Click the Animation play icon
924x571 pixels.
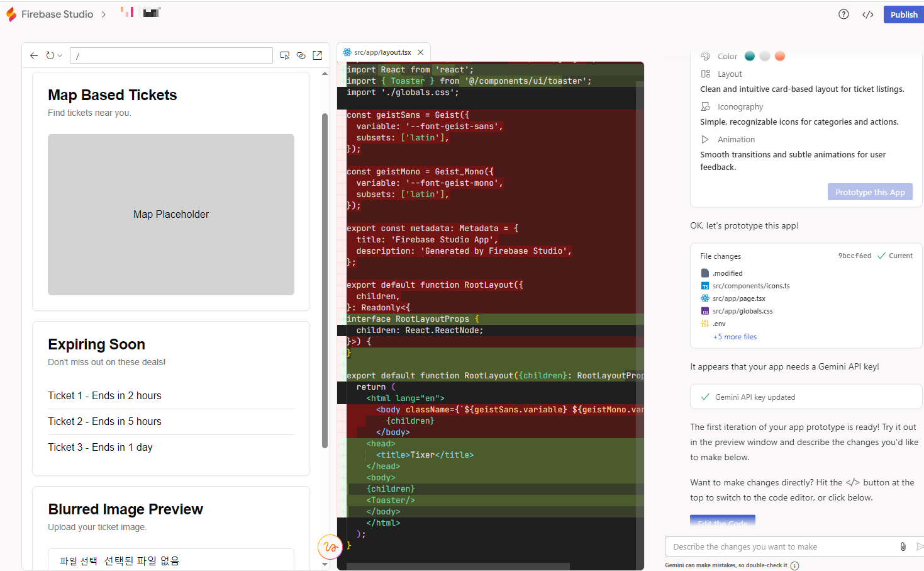coord(705,139)
